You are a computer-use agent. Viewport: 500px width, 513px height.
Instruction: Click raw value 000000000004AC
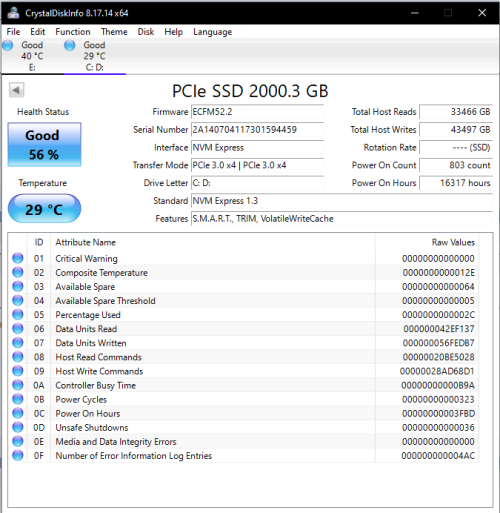tap(438, 456)
